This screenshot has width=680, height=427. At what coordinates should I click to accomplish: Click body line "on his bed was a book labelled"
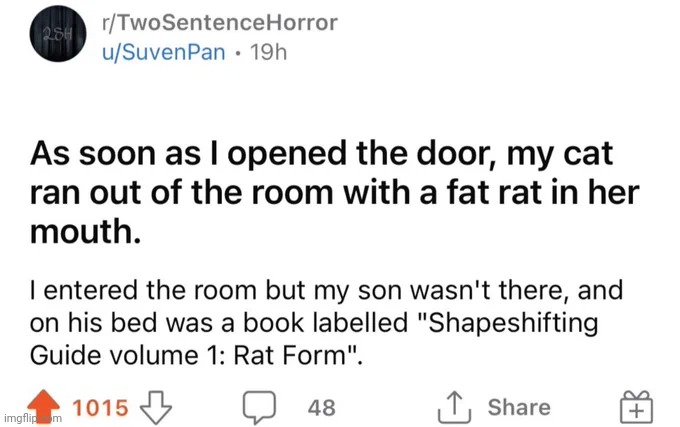point(219,323)
